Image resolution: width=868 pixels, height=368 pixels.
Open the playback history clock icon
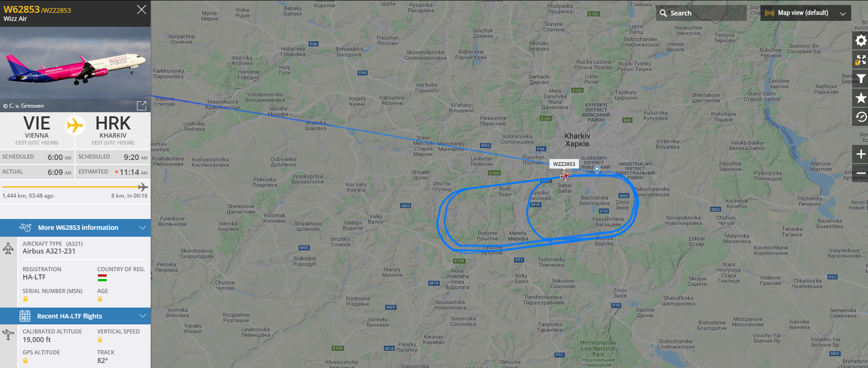coord(860,117)
